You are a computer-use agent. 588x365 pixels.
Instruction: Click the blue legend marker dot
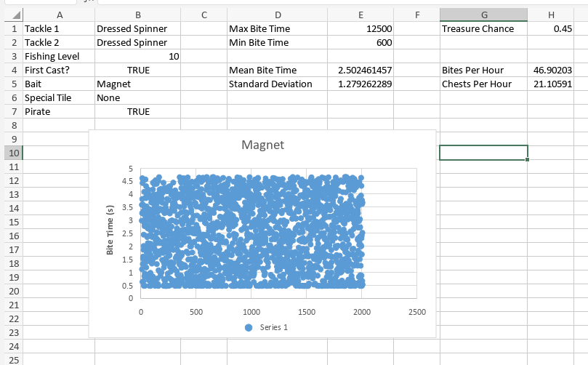[249, 327]
